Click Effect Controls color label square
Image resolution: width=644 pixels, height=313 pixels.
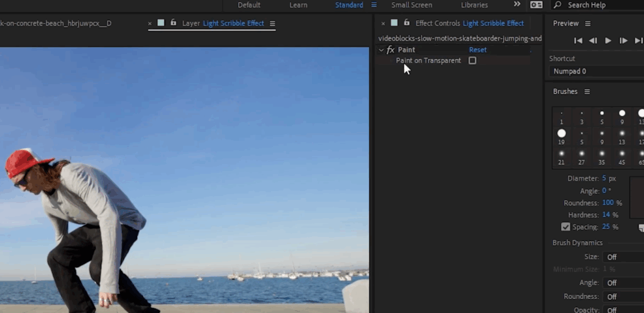[x=394, y=23]
